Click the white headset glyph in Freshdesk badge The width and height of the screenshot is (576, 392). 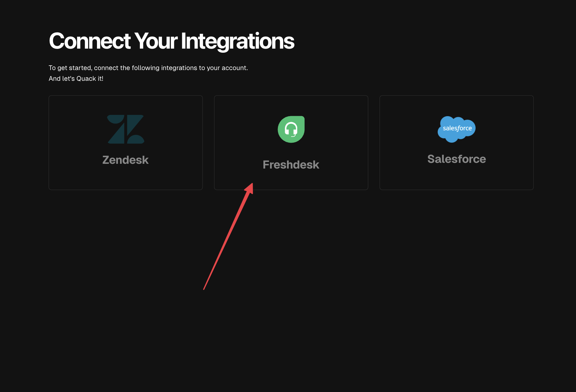coord(291,129)
